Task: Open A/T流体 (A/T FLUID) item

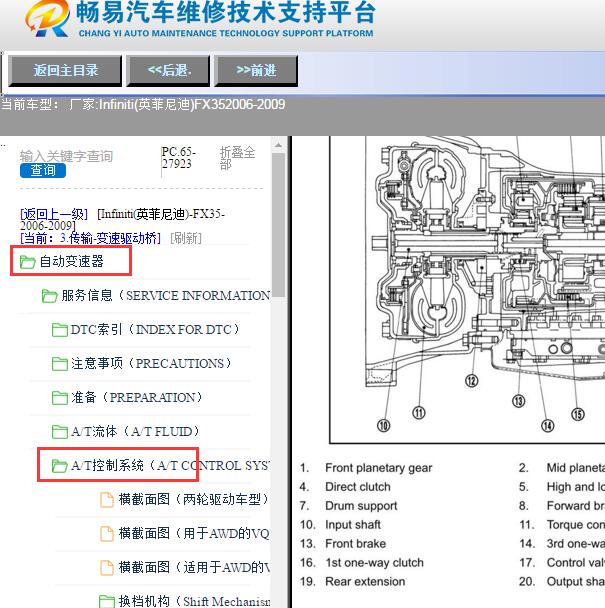Action: tap(135, 431)
